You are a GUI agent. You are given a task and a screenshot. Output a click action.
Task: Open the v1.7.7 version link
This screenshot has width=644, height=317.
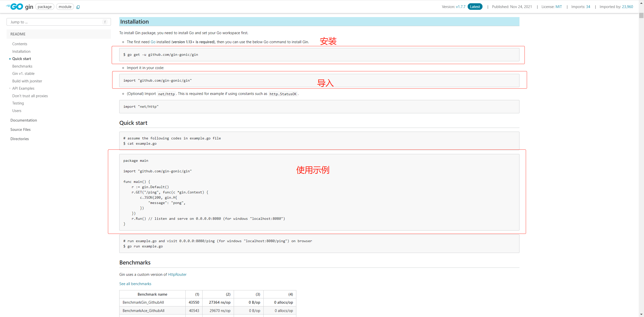click(x=460, y=7)
